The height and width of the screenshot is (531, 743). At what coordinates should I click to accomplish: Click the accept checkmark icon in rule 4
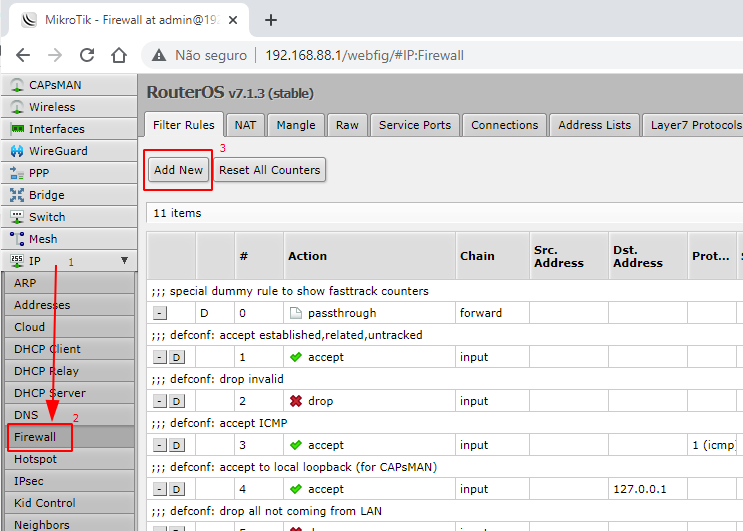(x=296, y=489)
